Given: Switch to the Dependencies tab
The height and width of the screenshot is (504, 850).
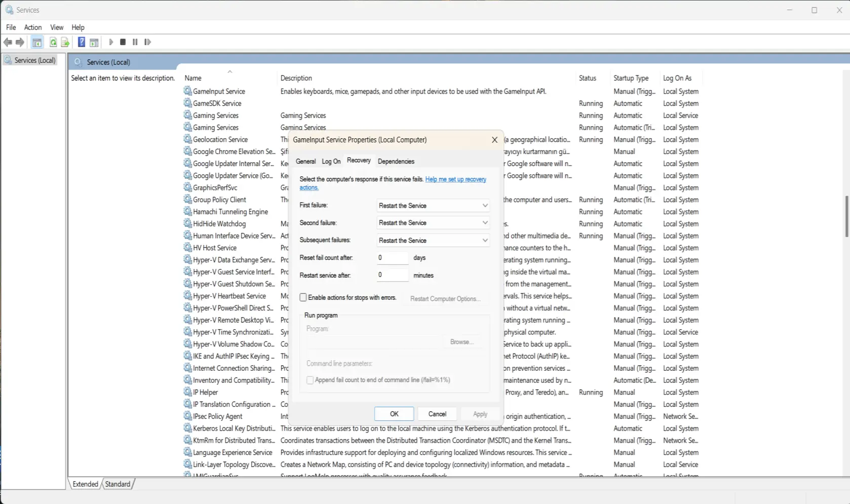Looking at the screenshot, I should tap(396, 161).
